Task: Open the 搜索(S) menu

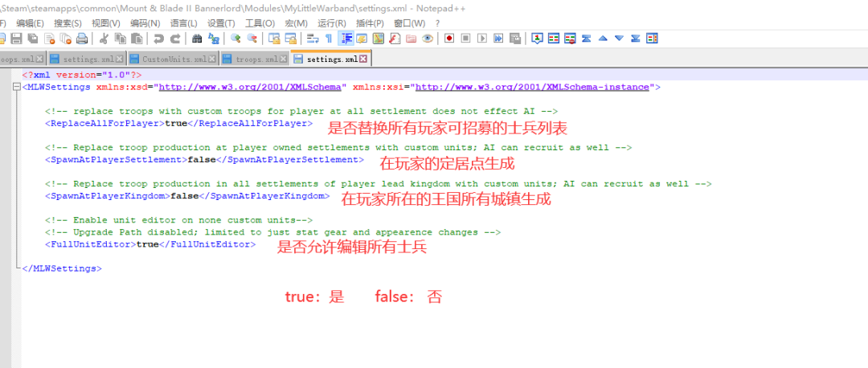Action: [x=68, y=23]
